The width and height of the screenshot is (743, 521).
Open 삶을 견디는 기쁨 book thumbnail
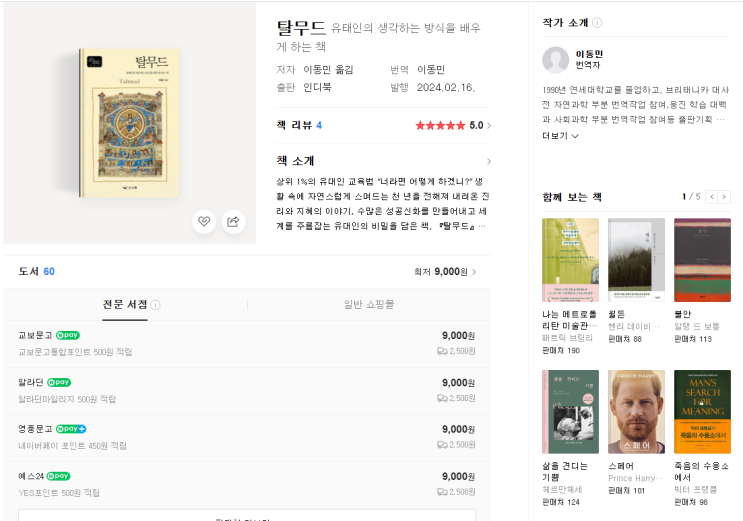click(x=571, y=411)
